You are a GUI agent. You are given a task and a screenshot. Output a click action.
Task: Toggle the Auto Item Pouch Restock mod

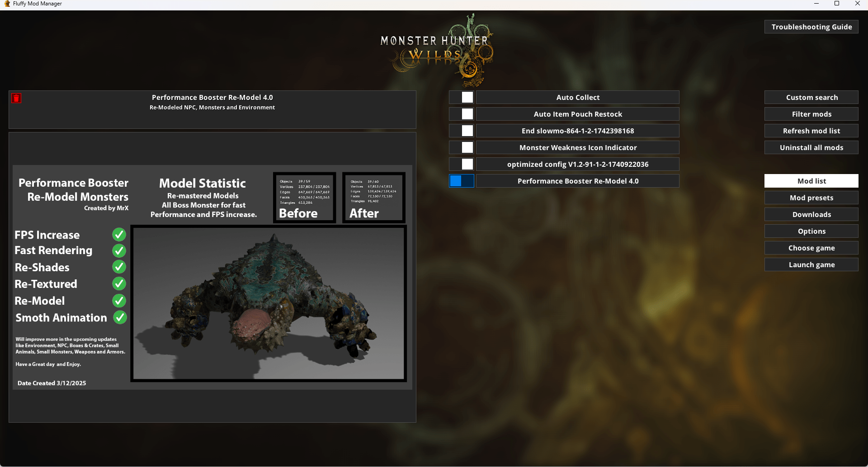[462, 114]
